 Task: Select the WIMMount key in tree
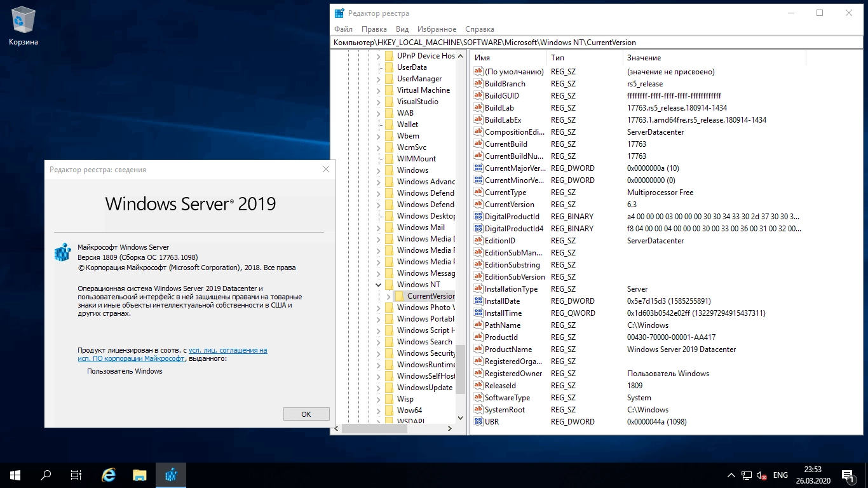point(416,159)
